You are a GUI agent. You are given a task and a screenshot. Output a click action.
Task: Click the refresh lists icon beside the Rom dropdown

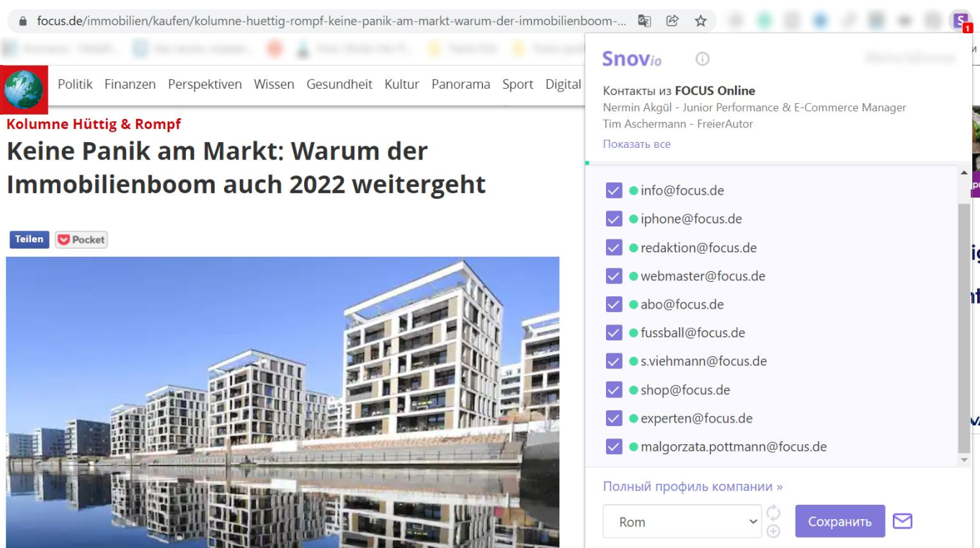pyautogui.click(x=773, y=513)
